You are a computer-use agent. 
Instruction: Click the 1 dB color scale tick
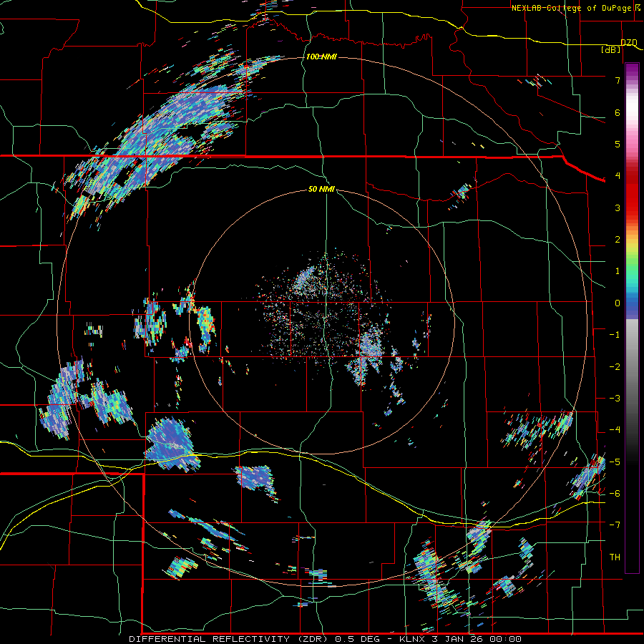tap(618, 271)
